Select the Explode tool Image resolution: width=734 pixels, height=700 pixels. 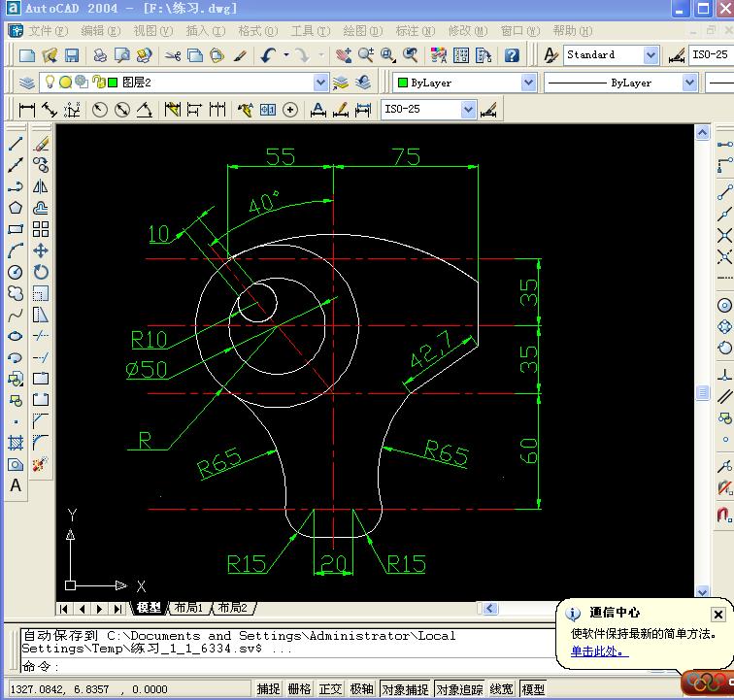[41, 464]
